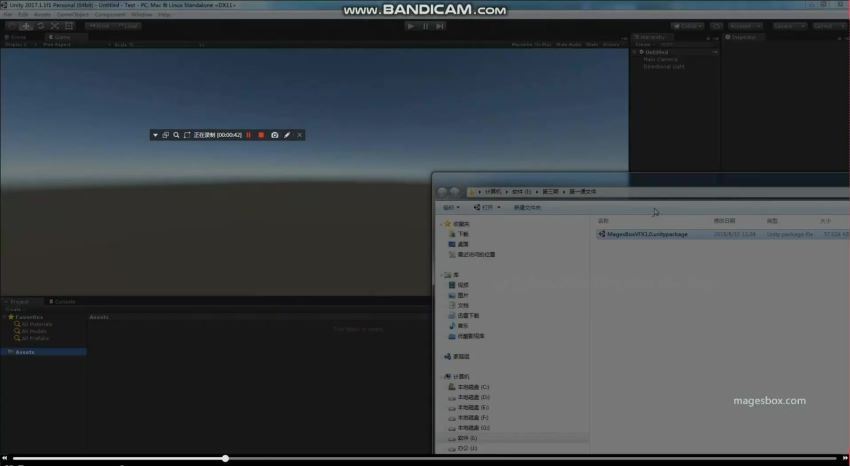
Task: Step one frame in Unity
Action: tap(440, 26)
